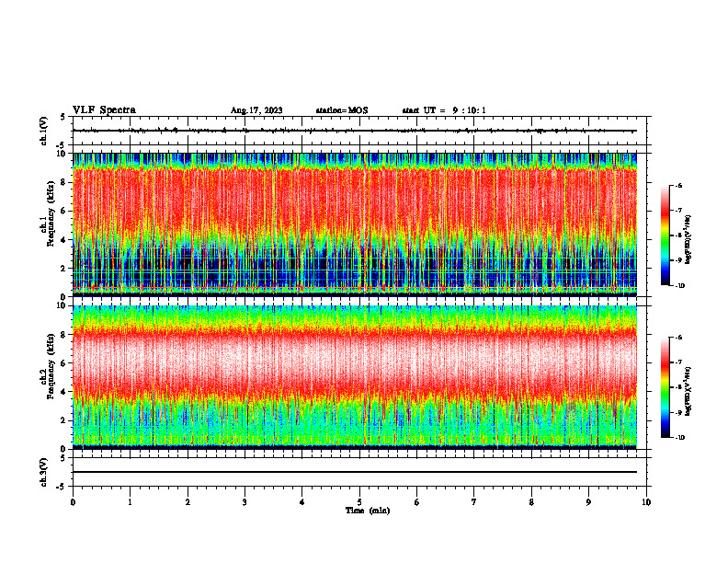Select the ch.1 "Frequency (kHz)" axis label

pos(51,213)
